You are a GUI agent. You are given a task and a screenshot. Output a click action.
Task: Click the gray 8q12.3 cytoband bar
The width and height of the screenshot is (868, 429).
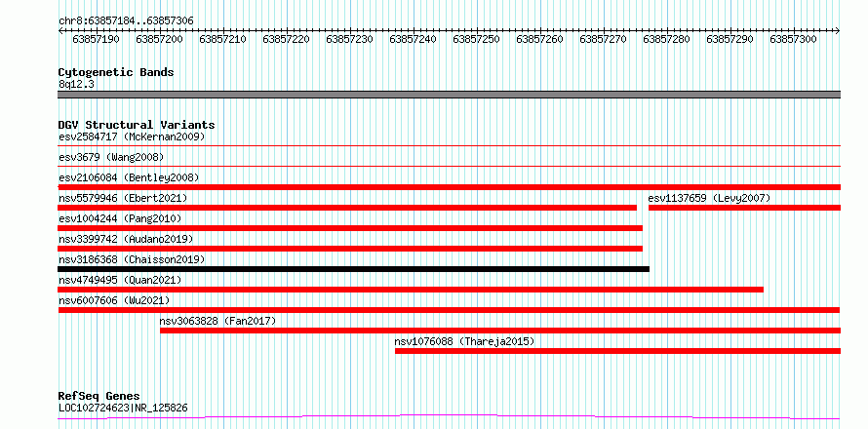450,95
